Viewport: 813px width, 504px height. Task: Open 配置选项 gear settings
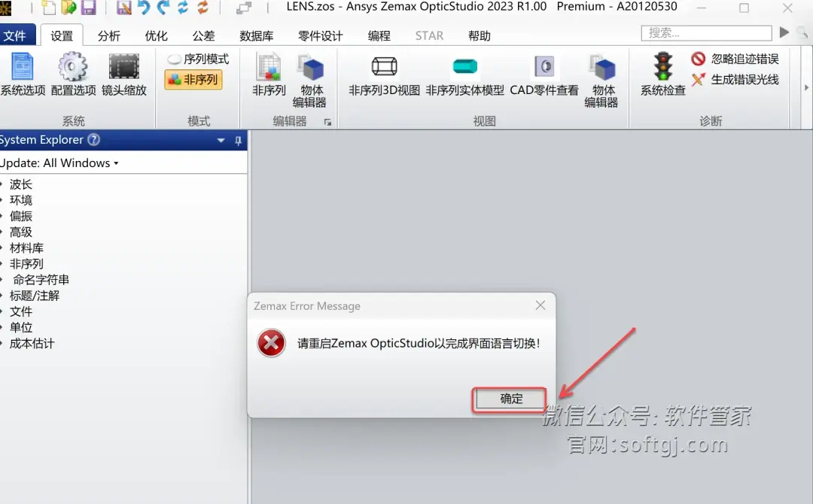(73, 74)
